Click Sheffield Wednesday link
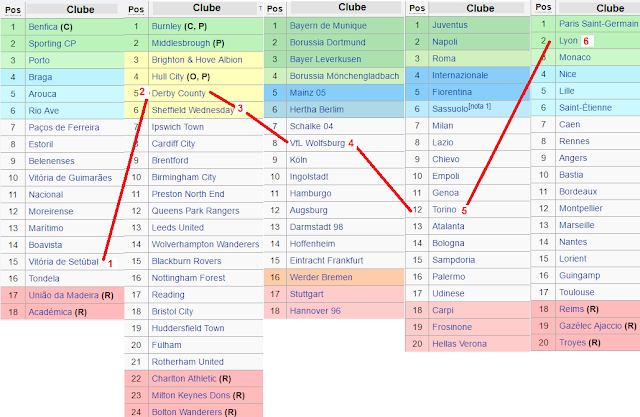Screen dimensions: 640x417 click(193, 110)
